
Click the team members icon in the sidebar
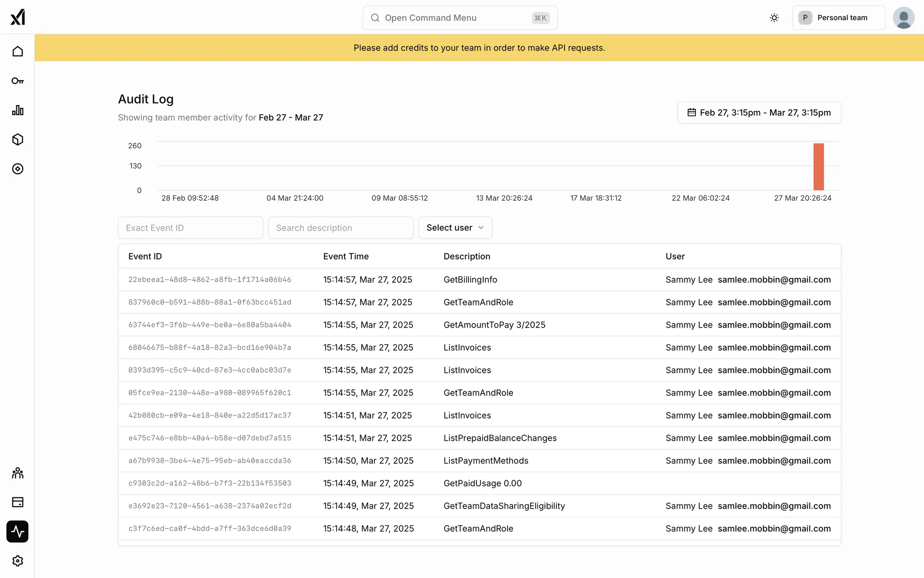tap(18, 473)
